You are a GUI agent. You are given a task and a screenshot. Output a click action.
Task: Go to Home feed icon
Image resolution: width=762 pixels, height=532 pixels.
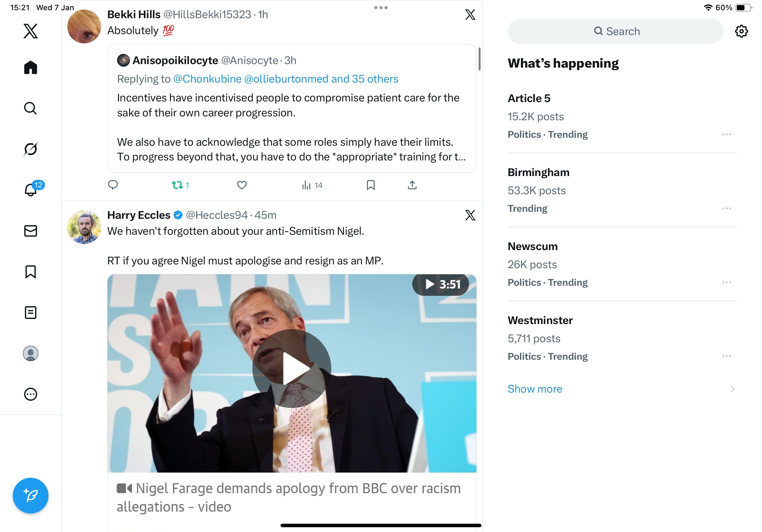click(x=31, y=67)
